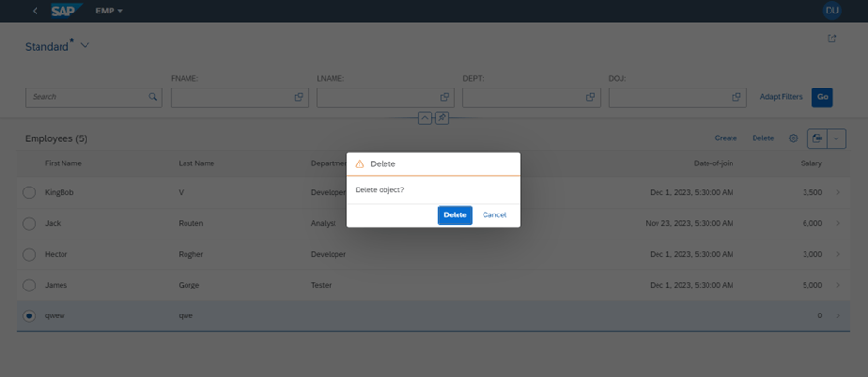The width and height of the screenshot is (868, 377).
Task: Click the Employees (5) table title
Action: [x=56, y=138]
